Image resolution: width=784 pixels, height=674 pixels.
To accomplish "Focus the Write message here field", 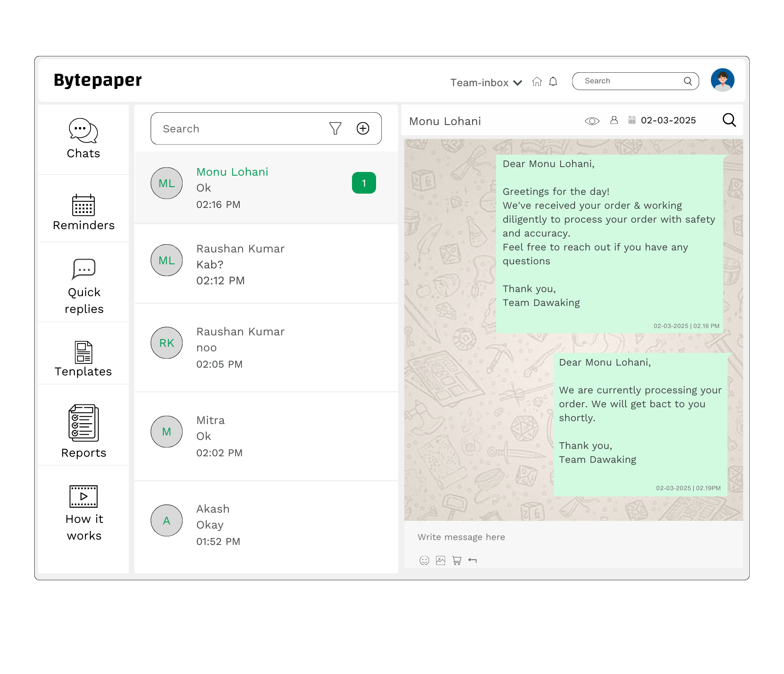I will pos(574,537).
